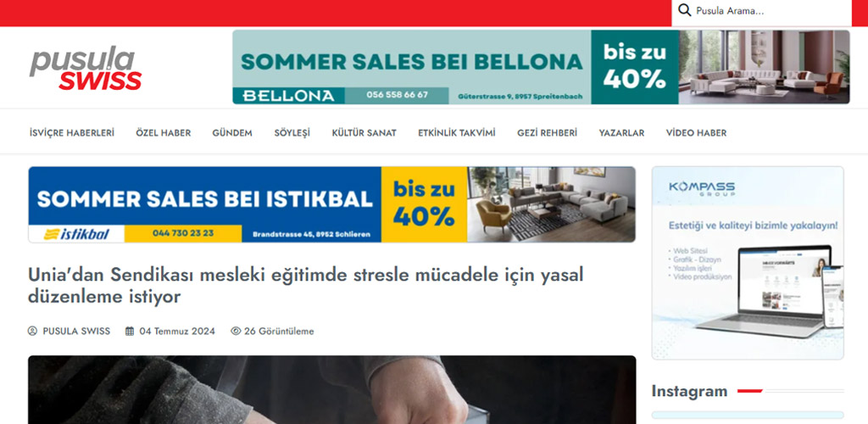Screen dimensions: 868x424
Task: Go to Gündem section
Action: (x=232, y=133)
